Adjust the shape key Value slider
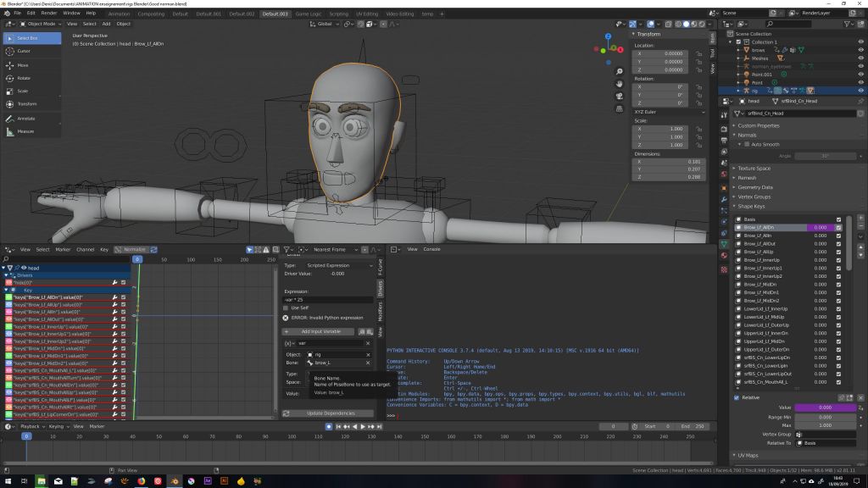The height and width of the screenshot is (488, 868). coord(826,408)
